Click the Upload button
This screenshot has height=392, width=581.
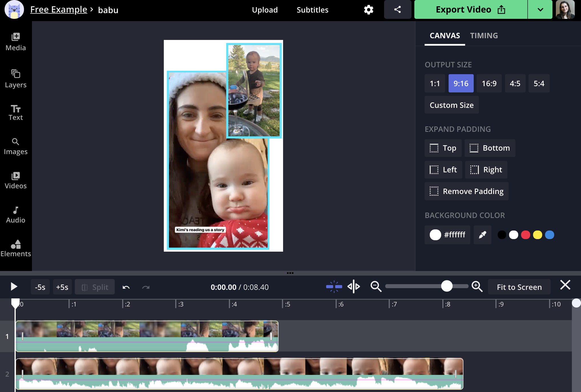point(265,10)
